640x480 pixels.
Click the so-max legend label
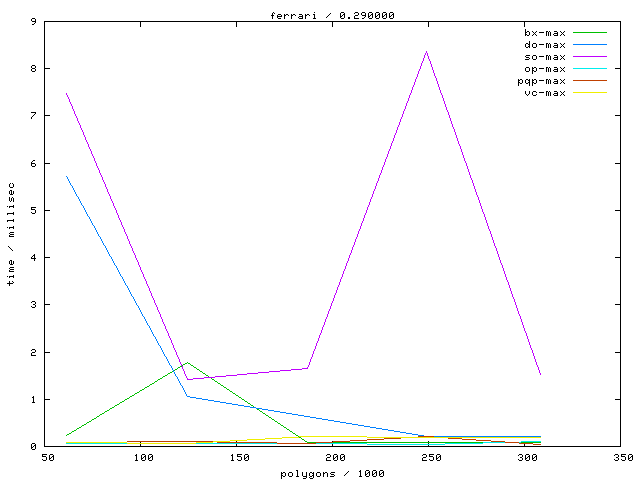[x=544, y=57]
